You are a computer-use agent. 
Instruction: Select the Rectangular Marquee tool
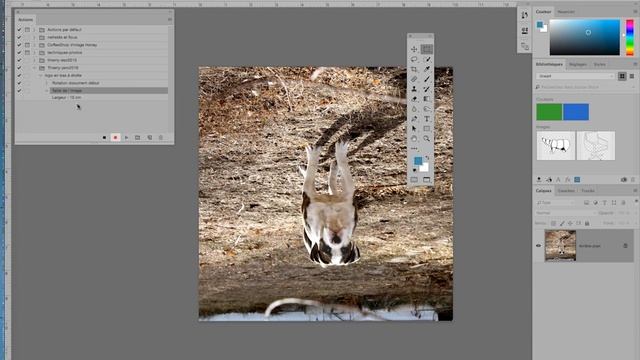coord(427,49)
